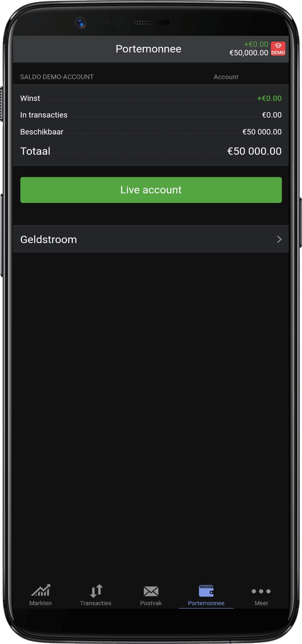Click the Live account button

151,190
